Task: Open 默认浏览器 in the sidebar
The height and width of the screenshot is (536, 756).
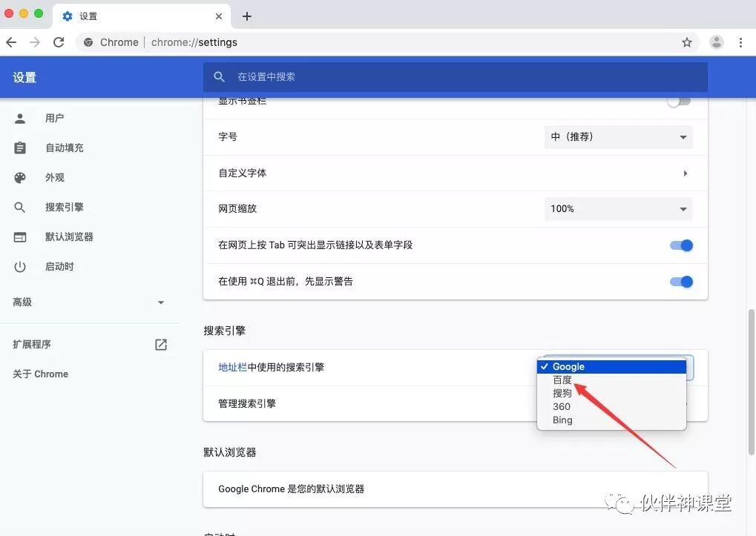Action: point(69,237)
